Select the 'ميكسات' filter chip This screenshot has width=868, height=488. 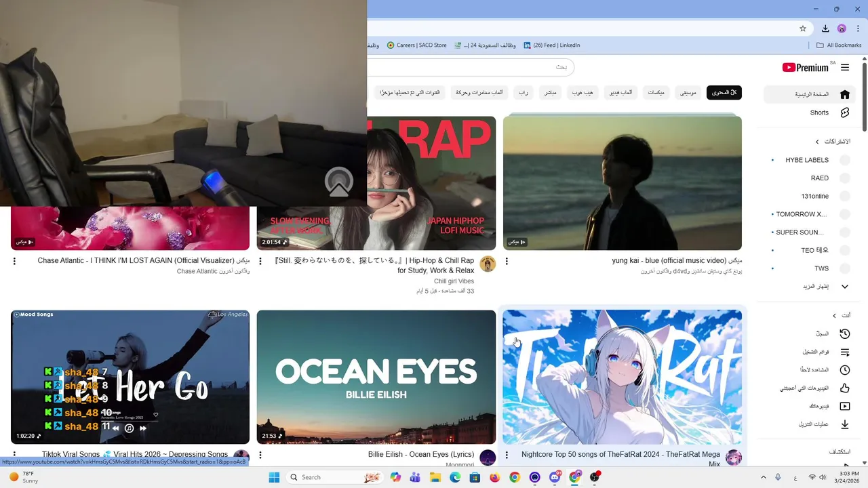point(656,92)
